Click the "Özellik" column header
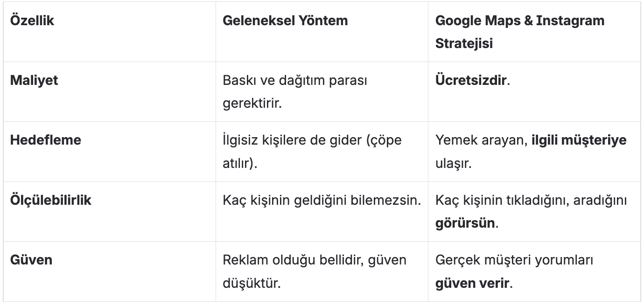 32,21
